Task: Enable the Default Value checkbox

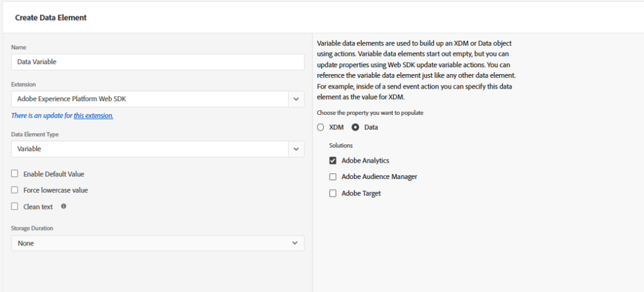Action: tap(15, 174)
